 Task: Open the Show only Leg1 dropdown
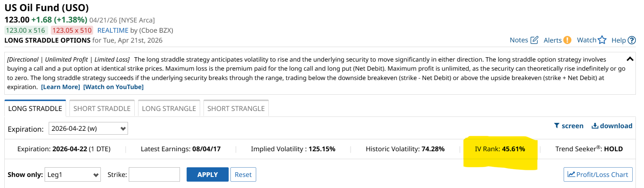73,174
